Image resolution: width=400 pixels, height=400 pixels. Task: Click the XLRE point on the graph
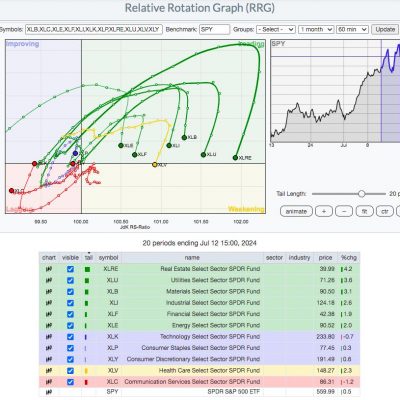tap(235, 158)
